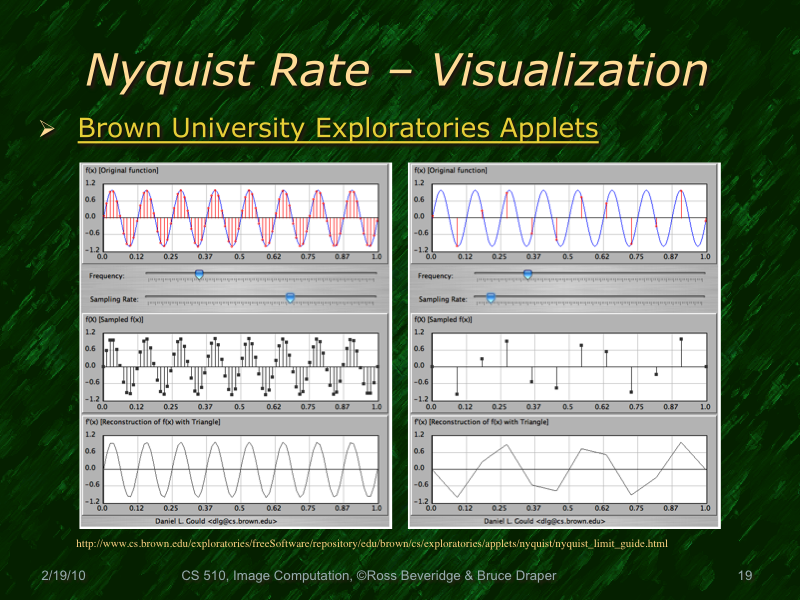Click the left Reconstruction with Triangle panel title
This screenshot has height=600, width=800.
pyautogui.click(x=150, y=422)
